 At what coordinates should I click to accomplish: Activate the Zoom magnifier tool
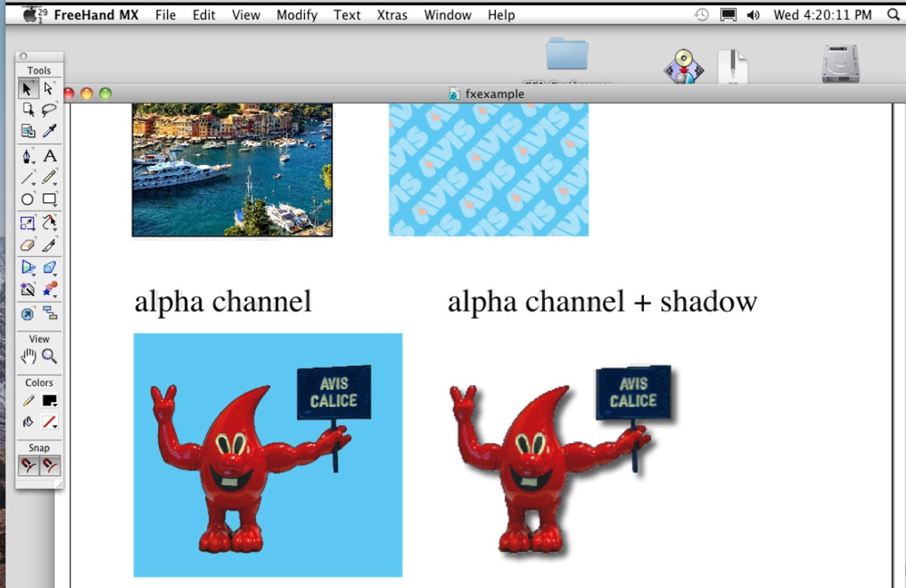coord(49,356)
